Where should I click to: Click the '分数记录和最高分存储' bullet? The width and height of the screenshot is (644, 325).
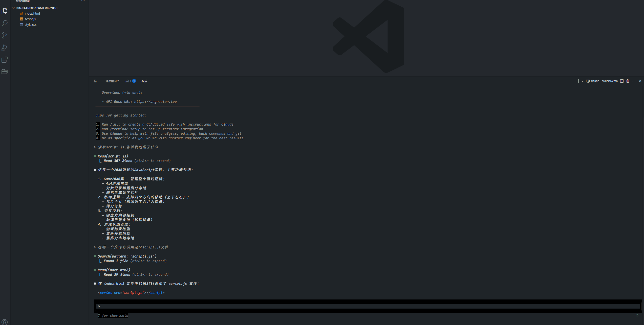click(x=124, y=188)
